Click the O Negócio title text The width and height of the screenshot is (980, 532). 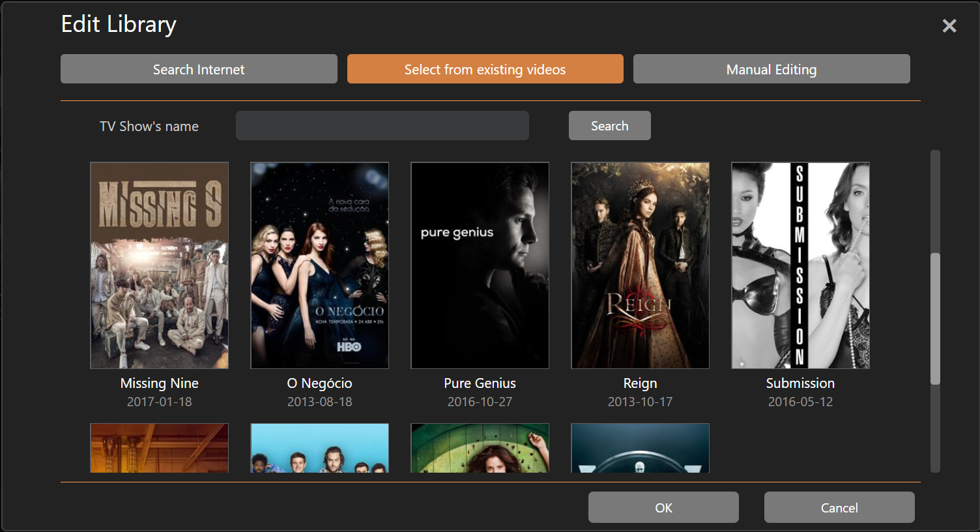pyautogui.click(x=320, y=383)
